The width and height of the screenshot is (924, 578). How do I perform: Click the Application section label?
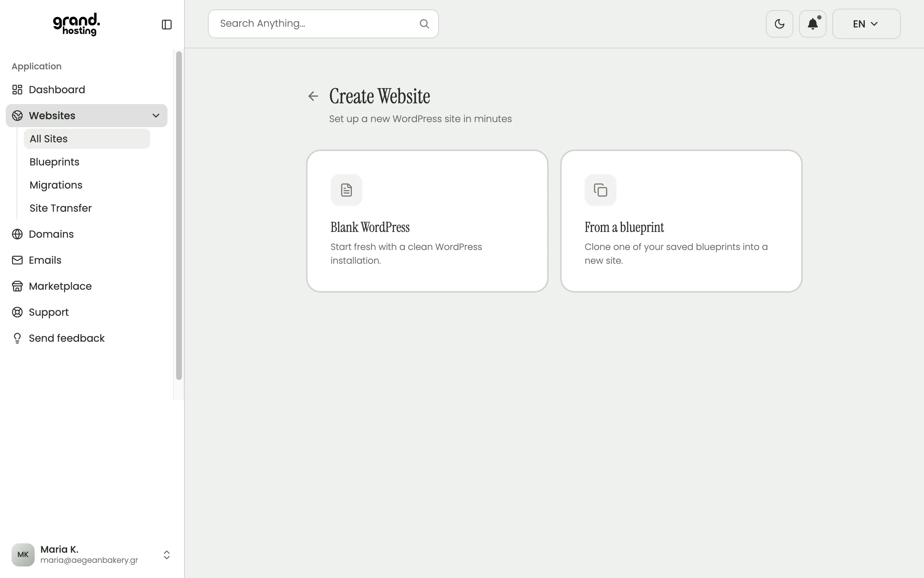point(37,66)
